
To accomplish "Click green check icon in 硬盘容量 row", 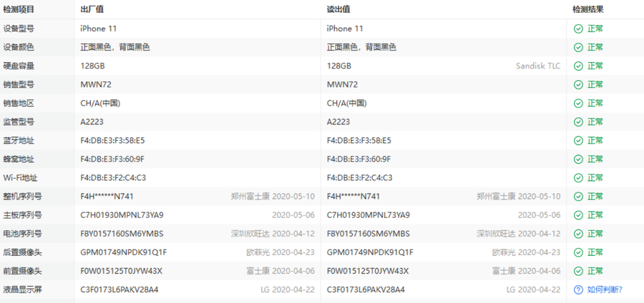I will tap(578, 66).
